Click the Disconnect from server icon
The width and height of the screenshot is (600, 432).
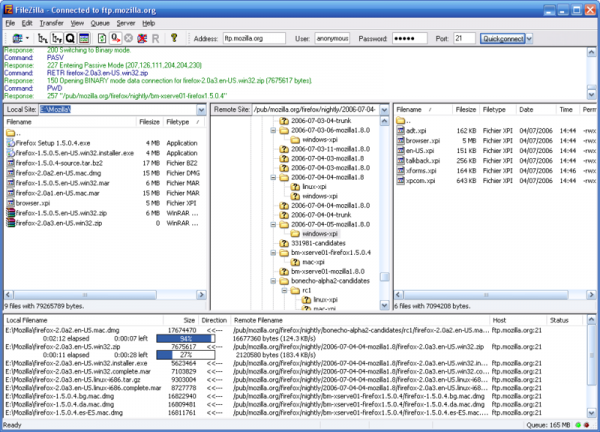coord(142,38)
